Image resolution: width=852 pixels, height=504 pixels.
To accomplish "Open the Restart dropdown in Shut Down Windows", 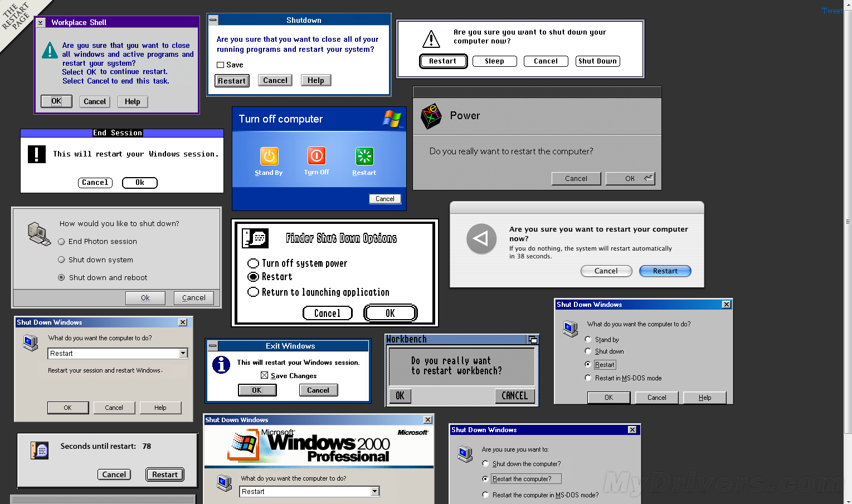I will tap(183, 353).
